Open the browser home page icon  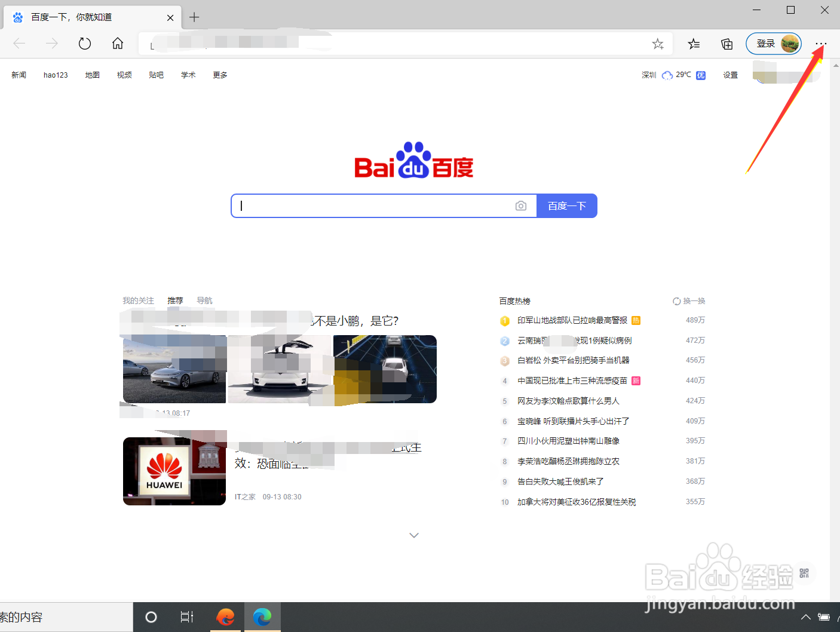(117, 43)
